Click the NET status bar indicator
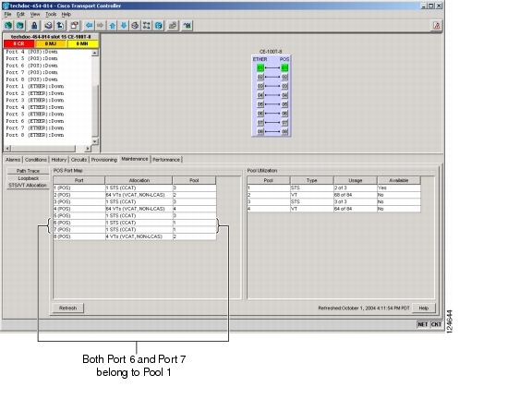Screen dimensions: 532x399 (423, 324)
